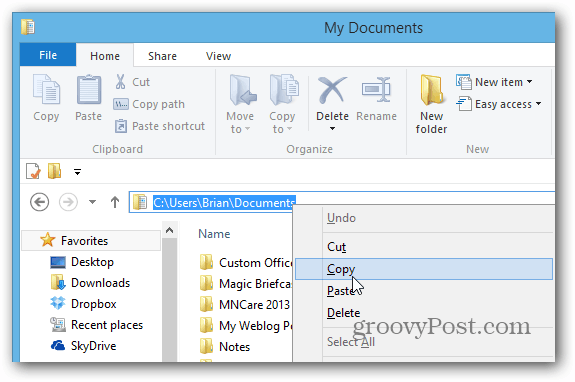
Task: Open Desktop in Favorites
Action: (x=92, y=262)
